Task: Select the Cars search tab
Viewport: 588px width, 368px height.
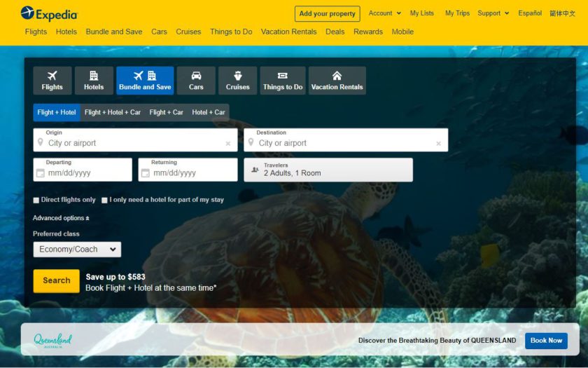Action: tap(196, 81)
